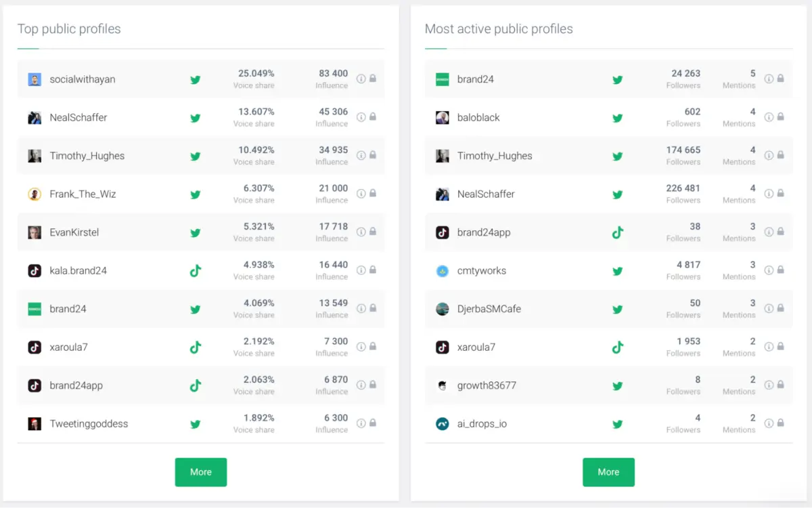The image size is (812, 508).
Task: Click info icon in socialwithayan row
Action: [361, 79]
